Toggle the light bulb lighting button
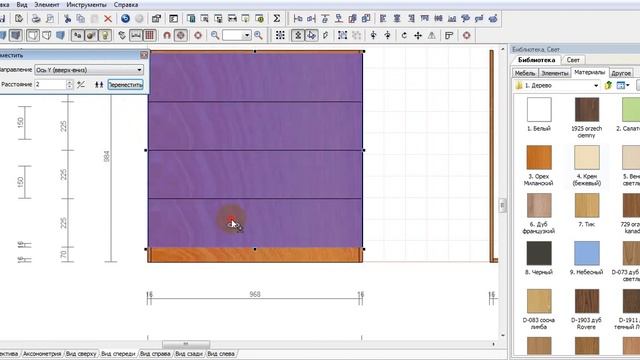 pos(105,36)
